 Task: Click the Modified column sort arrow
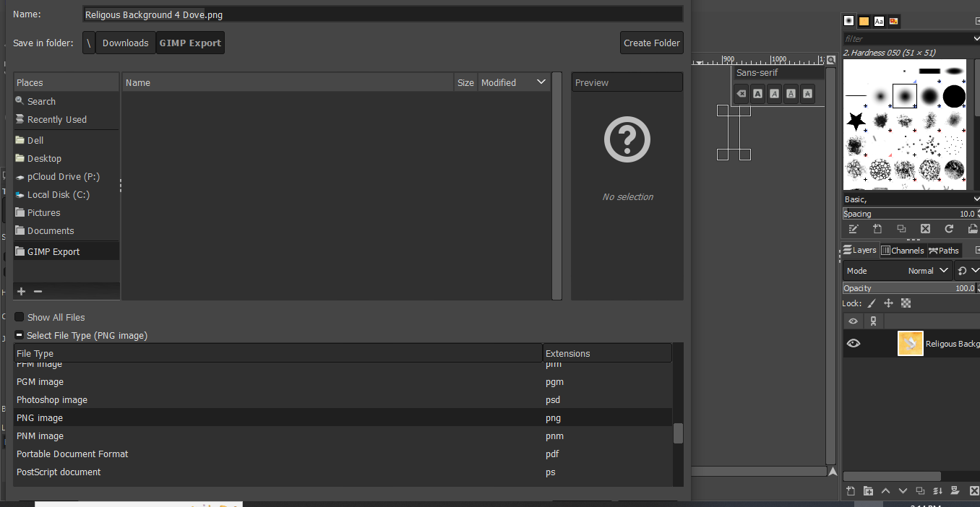tap(541, 82)
